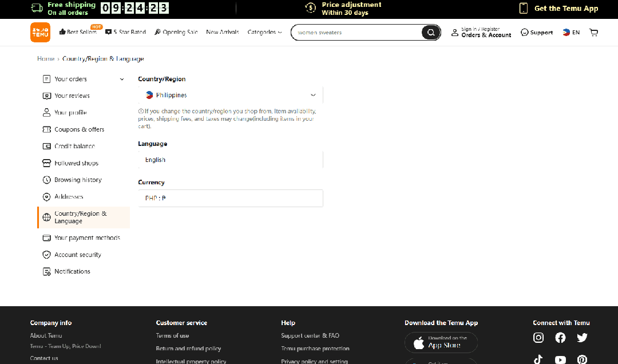Screen dimensions: 618x364
Task: Open Credit balance in sidebar
Action: (84, 147)
